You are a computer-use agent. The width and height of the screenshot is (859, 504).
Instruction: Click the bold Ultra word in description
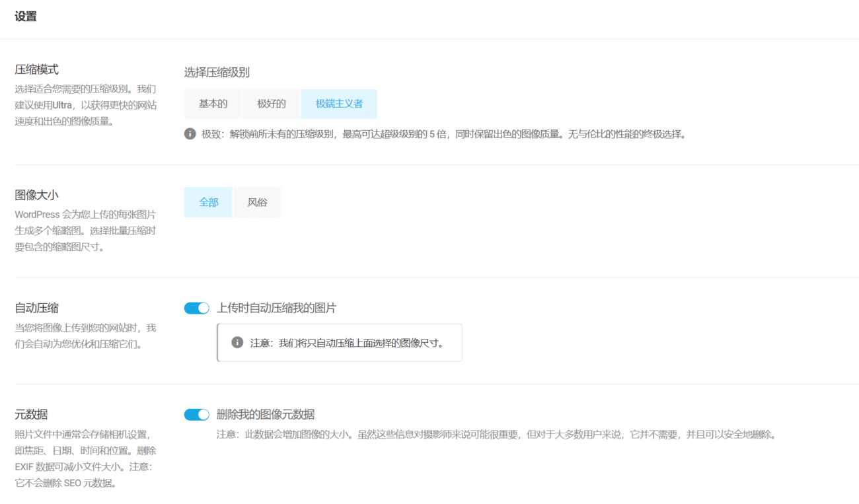coord(62,104)
